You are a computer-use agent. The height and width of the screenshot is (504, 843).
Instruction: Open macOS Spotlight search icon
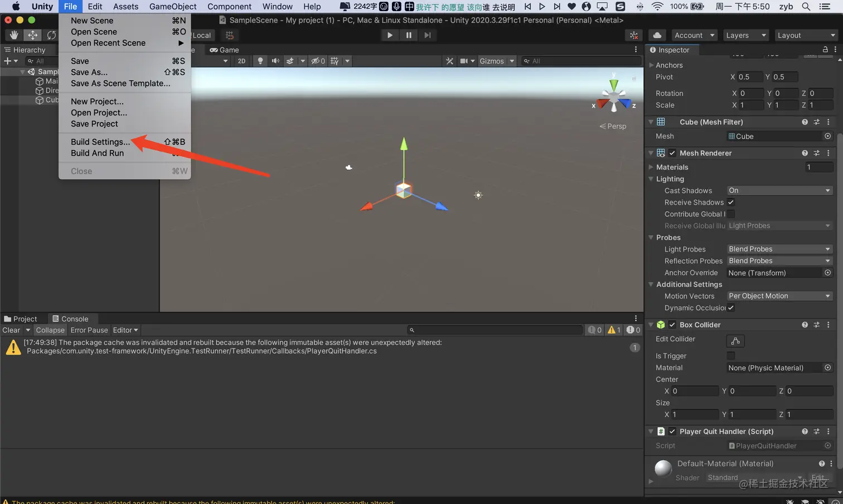coord(806,6)
